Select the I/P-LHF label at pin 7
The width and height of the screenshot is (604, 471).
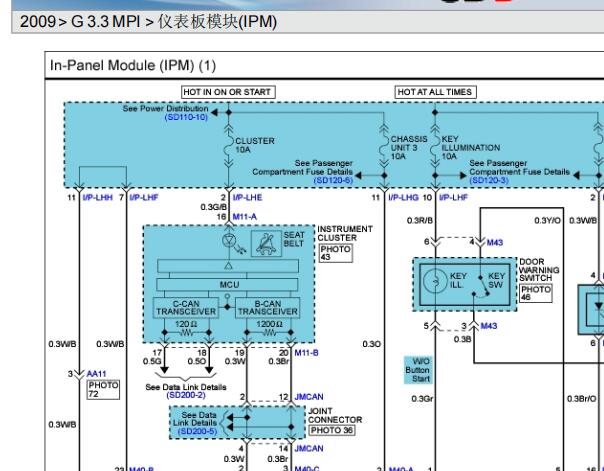144,198
